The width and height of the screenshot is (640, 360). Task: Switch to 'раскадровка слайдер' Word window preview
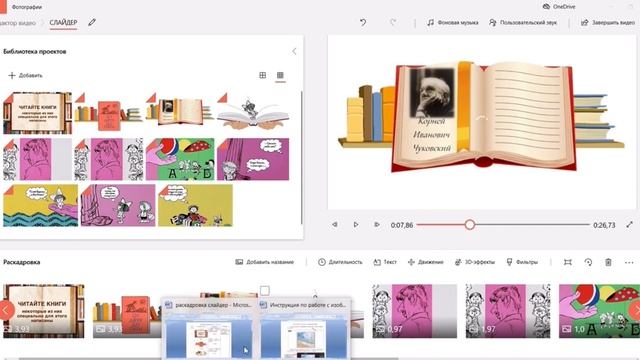(209, 330)
